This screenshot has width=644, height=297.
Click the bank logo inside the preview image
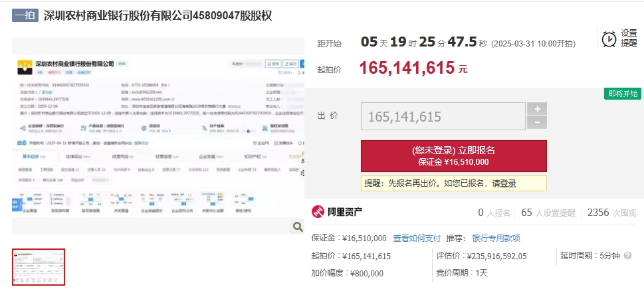click(x=25, y=67)
